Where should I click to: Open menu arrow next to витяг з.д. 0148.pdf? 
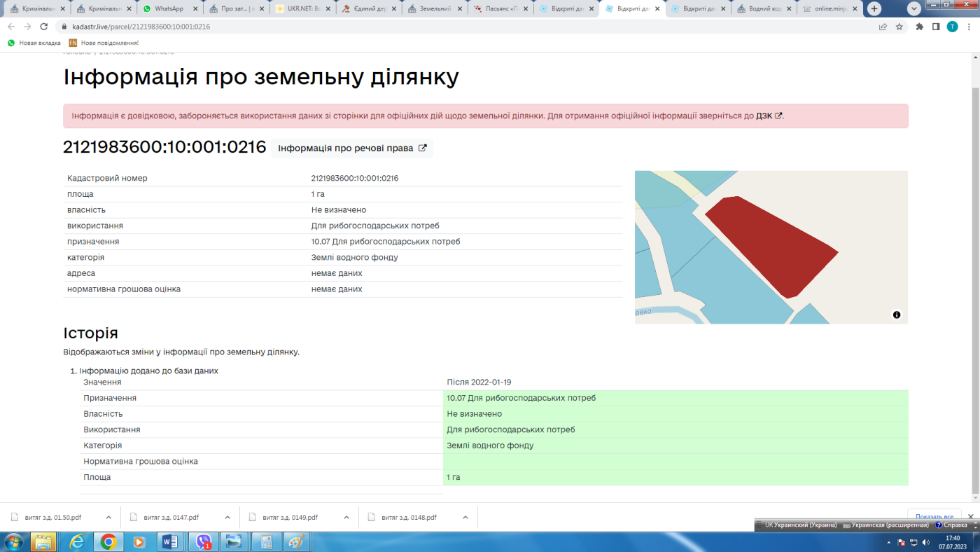(465, 517)
